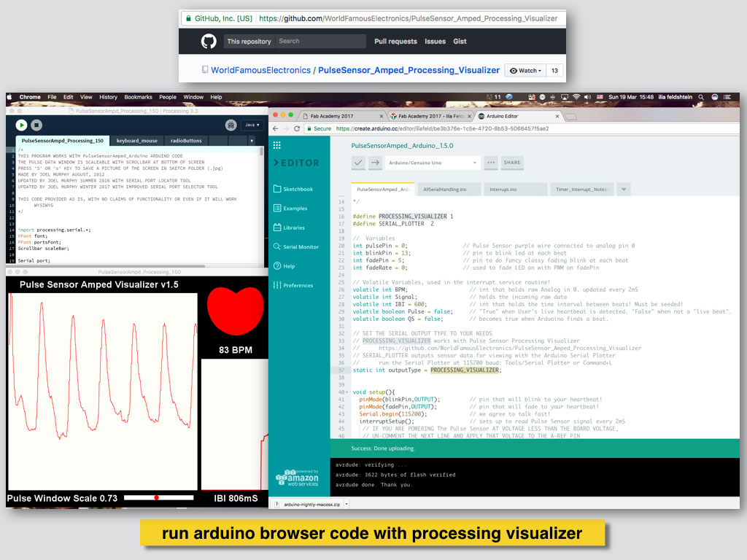747x560 pixels.
Task: Open Sketchbook in Arduino sidebar
Action: (x=293, y=189)
